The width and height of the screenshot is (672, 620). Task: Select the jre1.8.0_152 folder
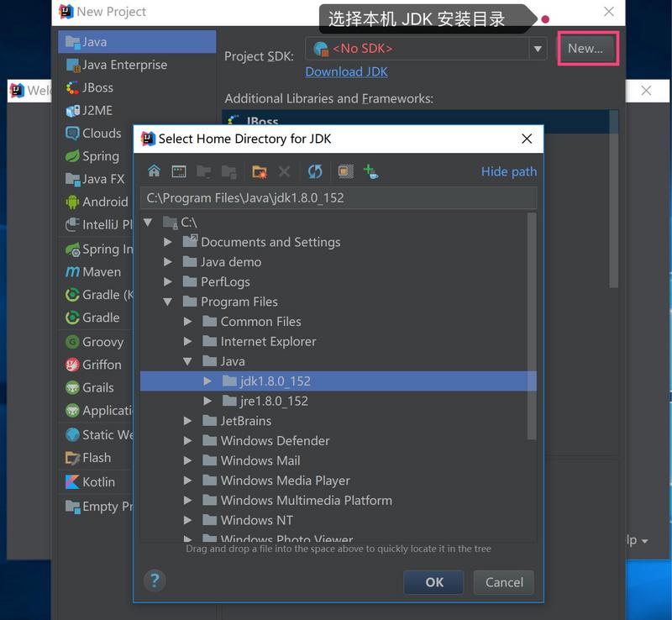275,402
